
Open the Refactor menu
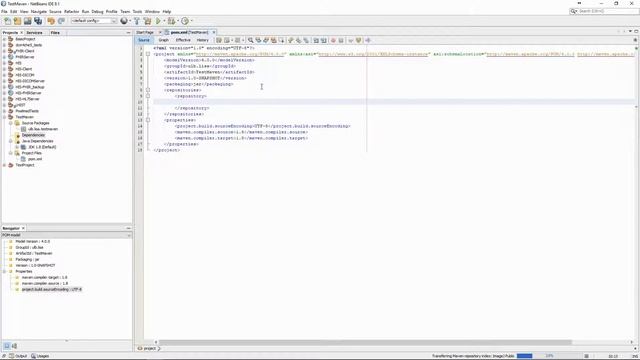point(71,12)
